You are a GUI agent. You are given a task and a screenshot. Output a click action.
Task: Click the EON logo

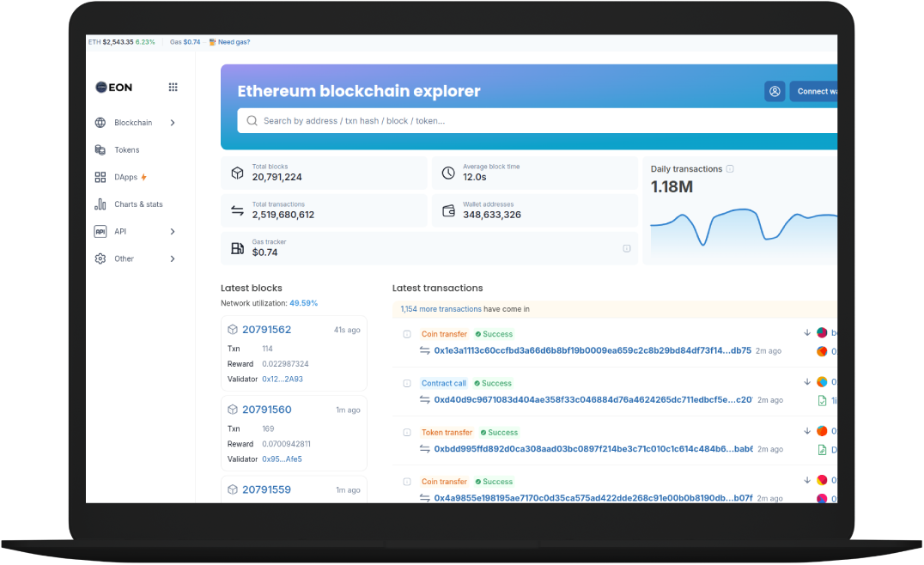click(x=114, y=88)
